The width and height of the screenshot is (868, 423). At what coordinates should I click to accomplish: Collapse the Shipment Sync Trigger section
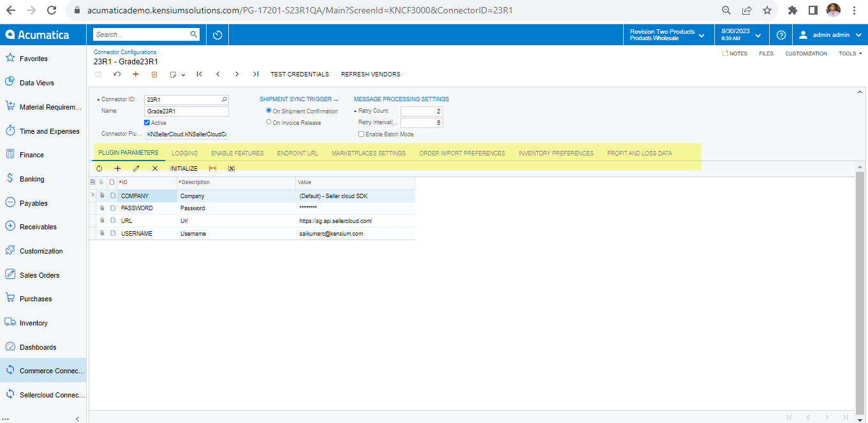[x=336, y=99]
